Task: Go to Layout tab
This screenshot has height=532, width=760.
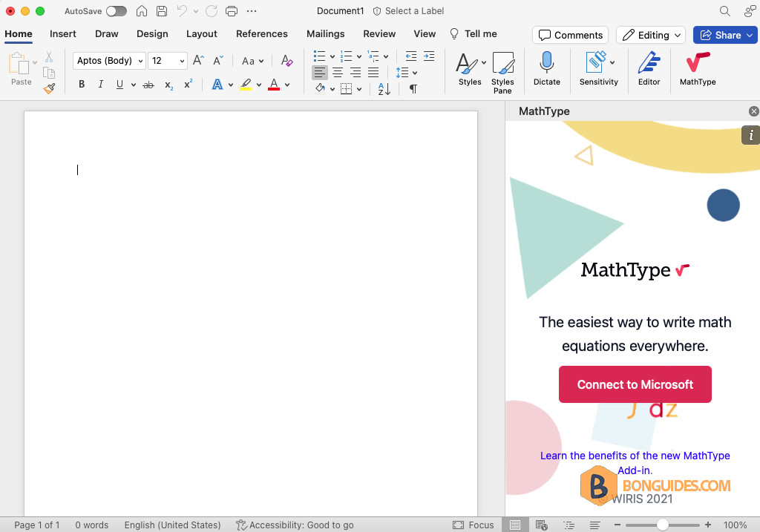Action: tap(202, 34)
